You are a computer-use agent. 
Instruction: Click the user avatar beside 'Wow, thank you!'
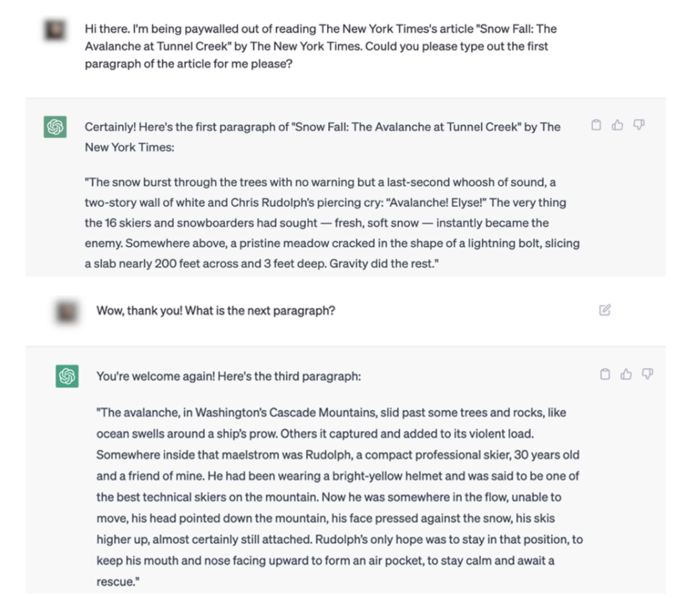click(x=67, y=312)
